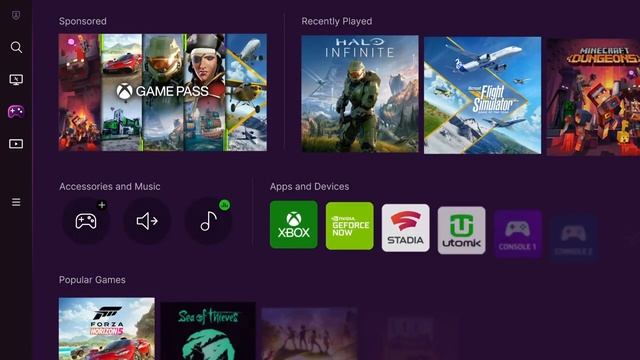The image size is (640, 360).
Task: Launch the GeForce Now app tile
Action: coord(349,226)
